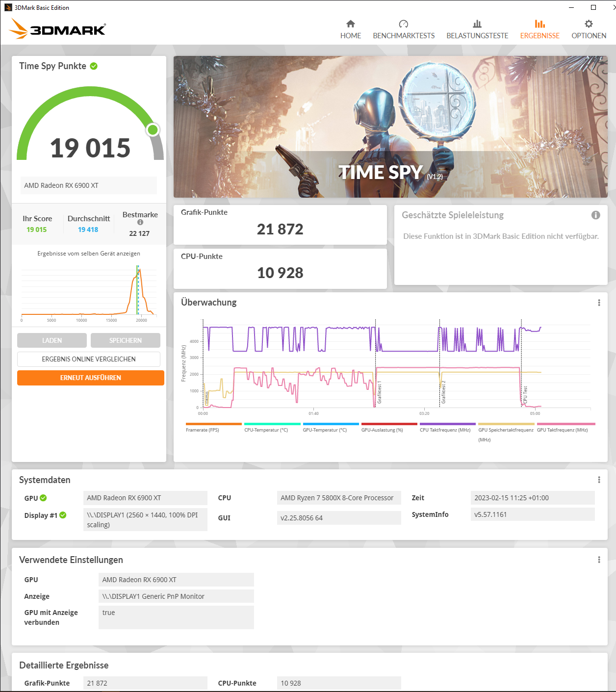Click the LADEN button
This screenshot has height=692, width=616.
tap(52, 340)
